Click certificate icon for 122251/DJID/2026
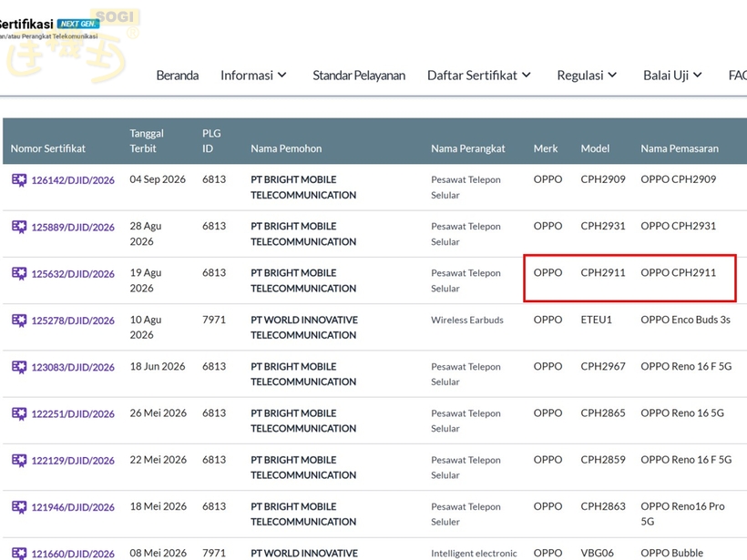This screenshot has width=747, height=560. click(19, 413)
